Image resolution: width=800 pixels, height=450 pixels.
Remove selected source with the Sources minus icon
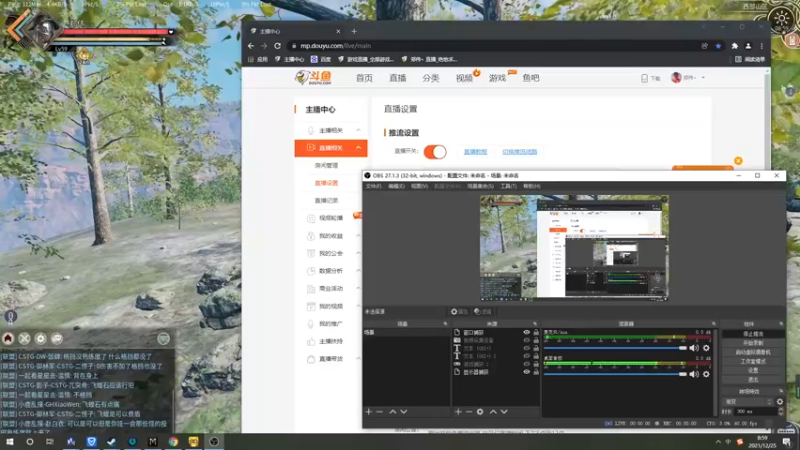point(468,412)
